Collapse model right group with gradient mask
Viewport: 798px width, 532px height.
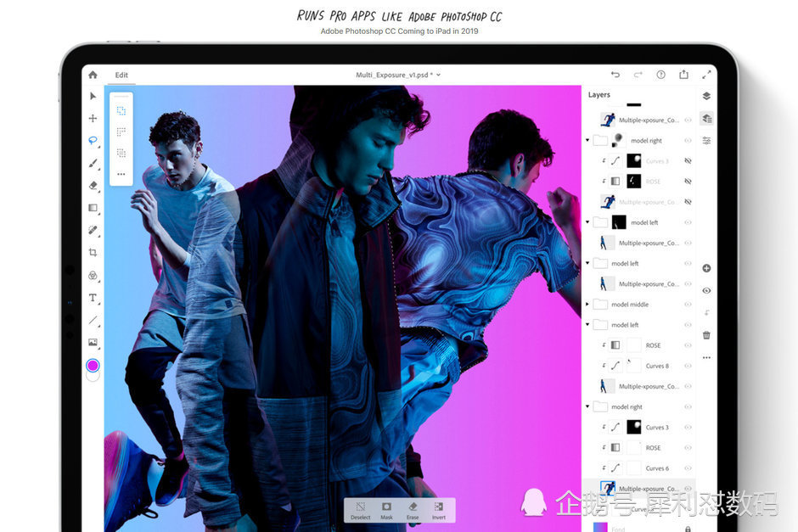[x=587, y=140]
